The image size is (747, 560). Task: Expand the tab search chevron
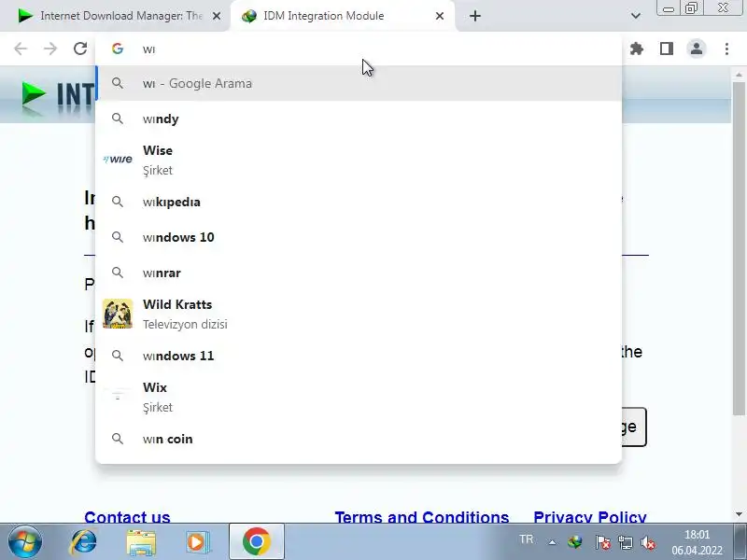point(636,16)
